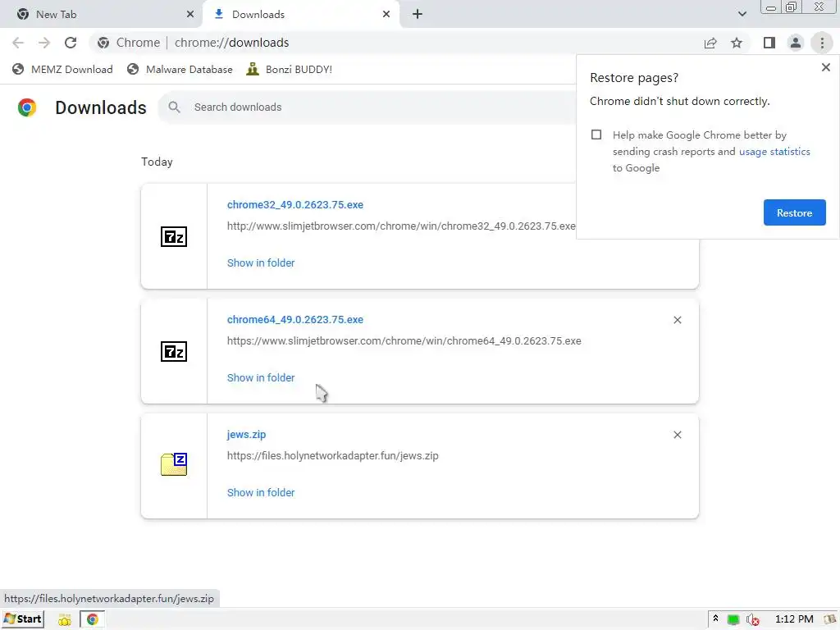Click the Today date heading
Screen dimensions: 840x630
[157, 162]
